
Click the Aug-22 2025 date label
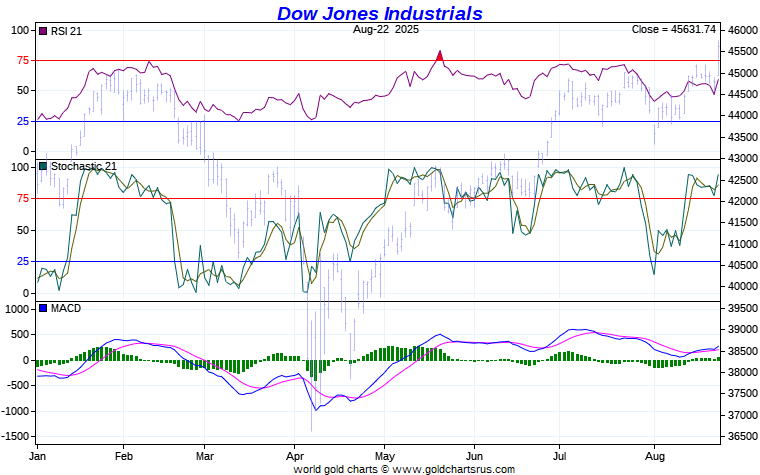point(386,29)
